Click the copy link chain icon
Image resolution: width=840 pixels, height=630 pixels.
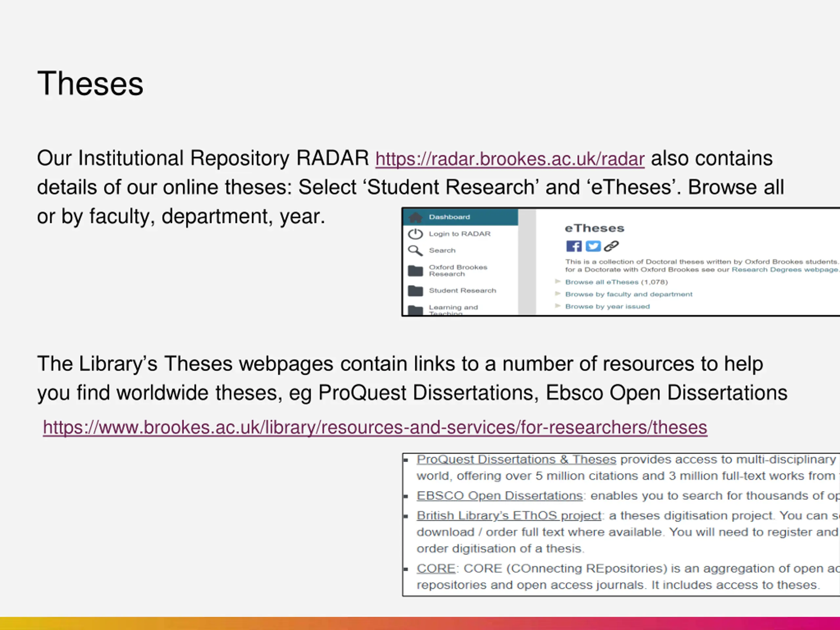click(611, 246)
